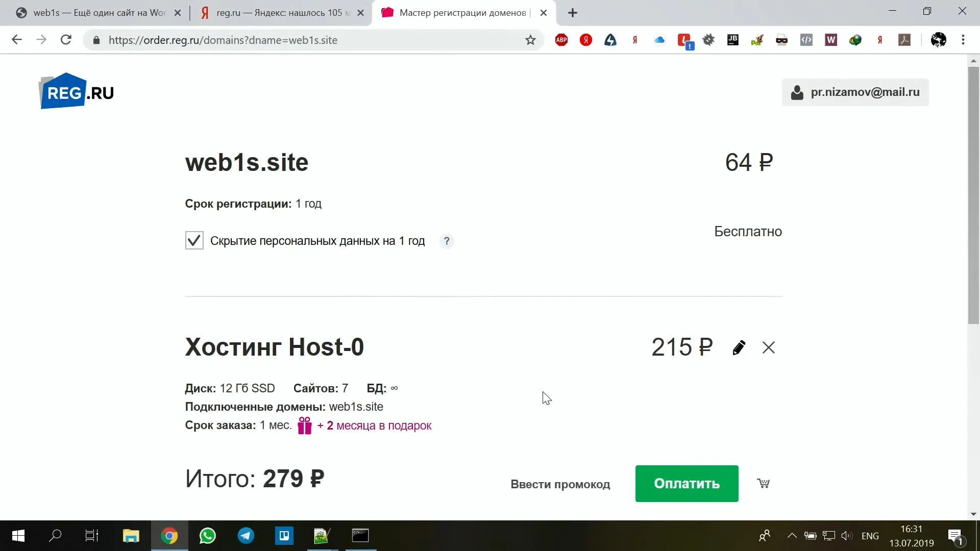This screenshot has height=551, width=980.
Task: Click the gift icon for bonus months
Action: coord(305,425)
